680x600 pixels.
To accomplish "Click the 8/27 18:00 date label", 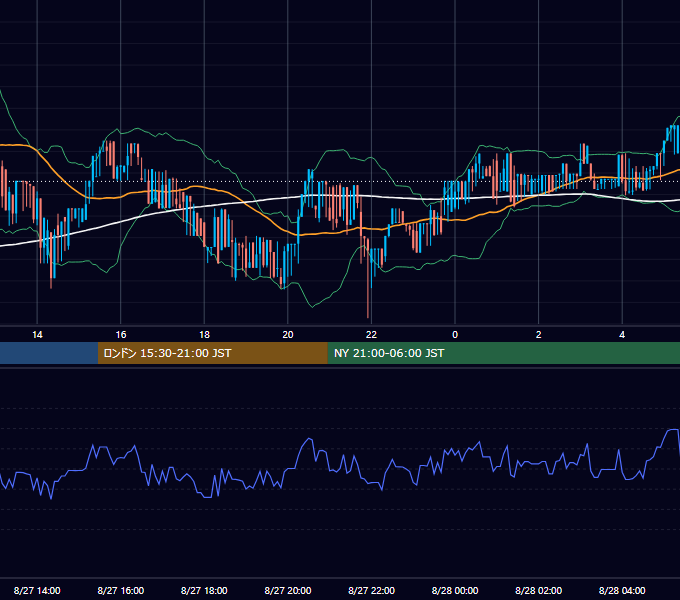I will pyautogui.click(x=204, y=590).
